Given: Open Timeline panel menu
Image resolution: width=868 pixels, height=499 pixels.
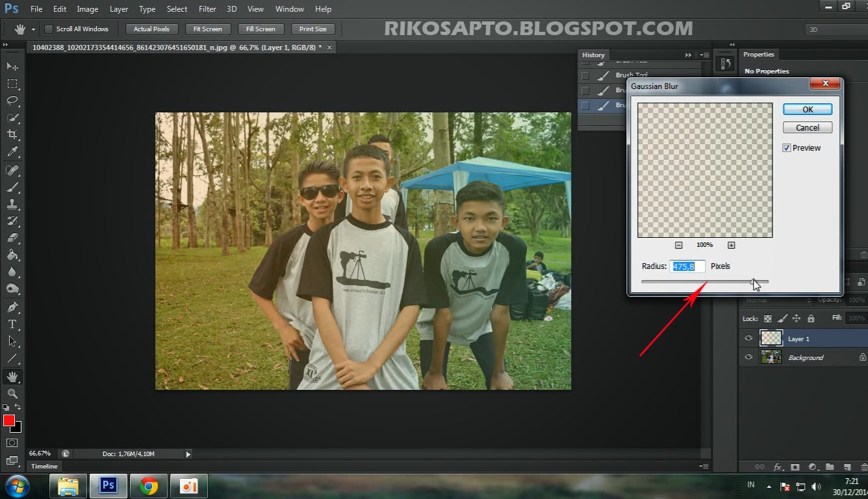Looking at the screenshot, I should 704,467.
